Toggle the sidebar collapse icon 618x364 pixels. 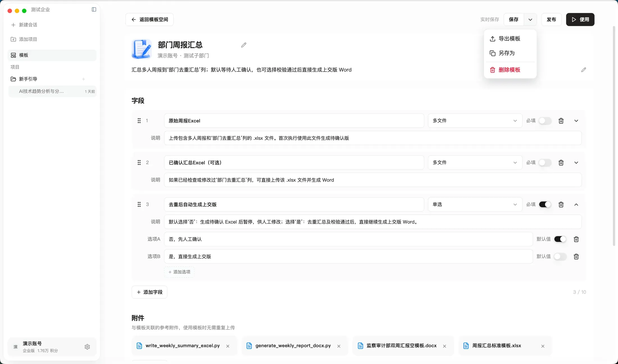(x=94, y=10)
